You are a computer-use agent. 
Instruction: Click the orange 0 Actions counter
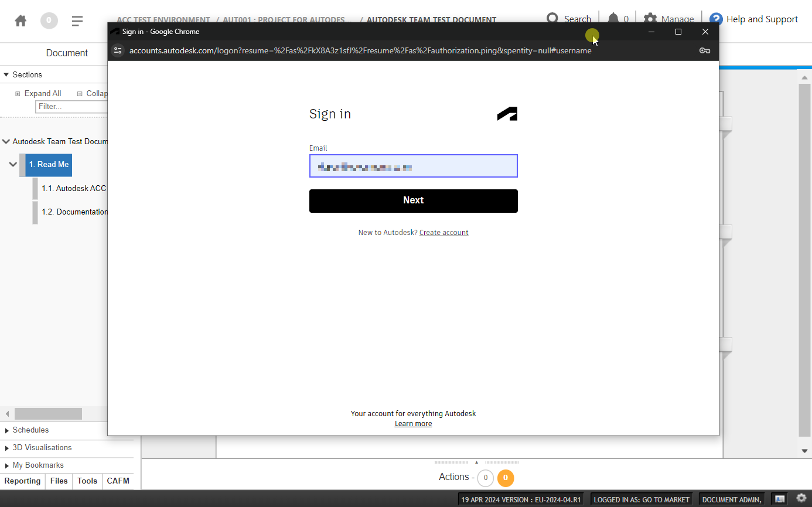pos(506,478)
